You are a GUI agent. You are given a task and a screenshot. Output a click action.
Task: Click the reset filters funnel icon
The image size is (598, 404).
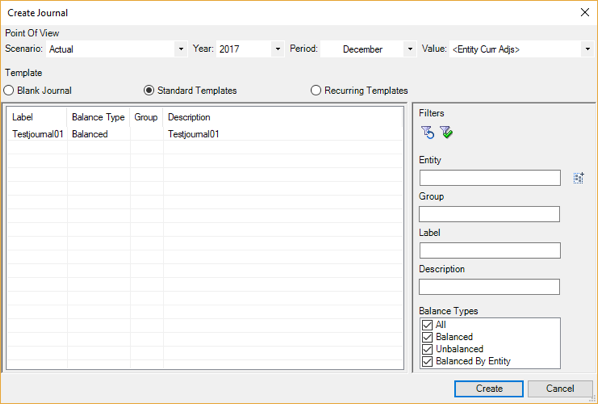[428, 132]
